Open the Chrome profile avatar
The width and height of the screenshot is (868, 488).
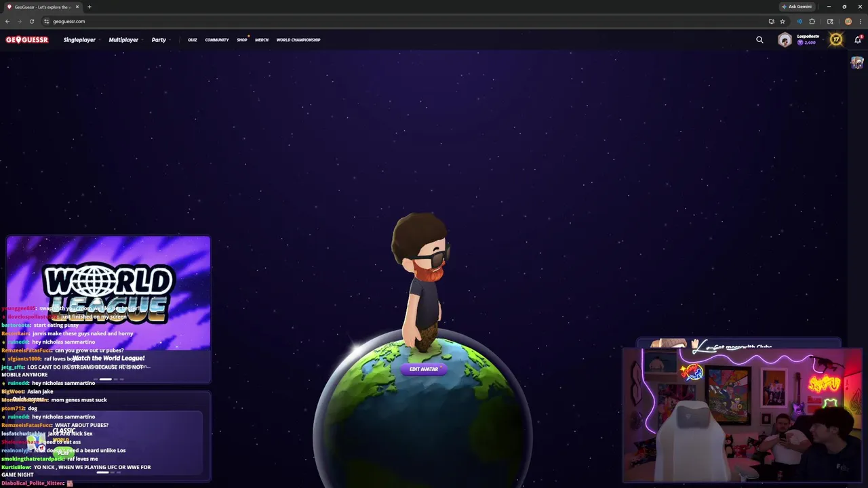tap(848, 21)
